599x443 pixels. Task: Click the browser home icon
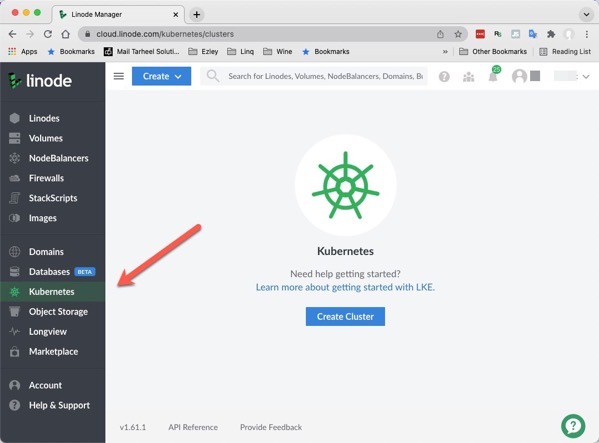65,34
